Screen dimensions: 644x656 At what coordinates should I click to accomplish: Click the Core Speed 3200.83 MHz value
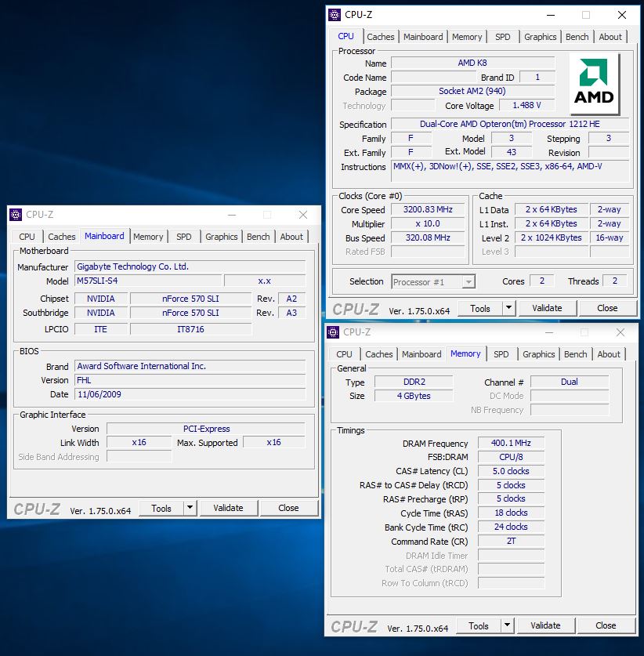tap(428, 209)
